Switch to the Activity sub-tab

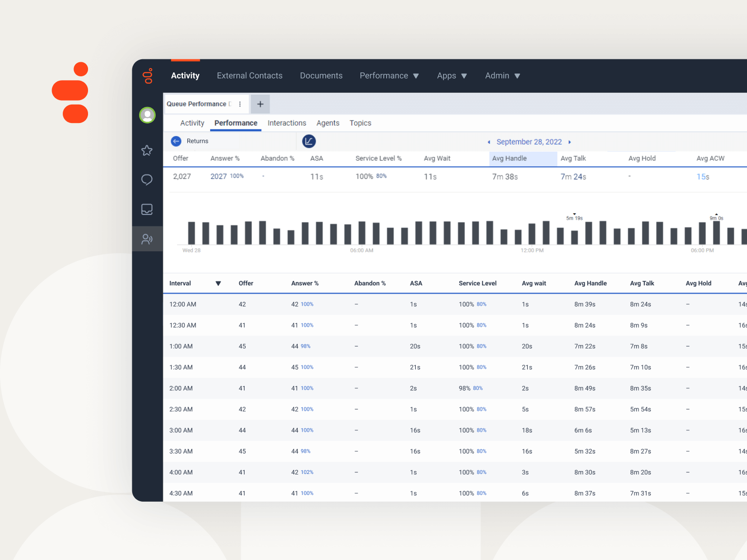pyautogui.click(x=192, y=123)
